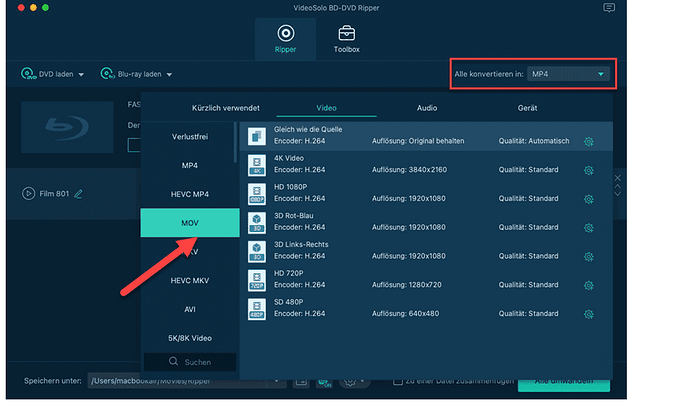The width and height of the screenshot is (690, 420).
Task: Open settings gear for 4K Video preset
Action: point(589,168)
